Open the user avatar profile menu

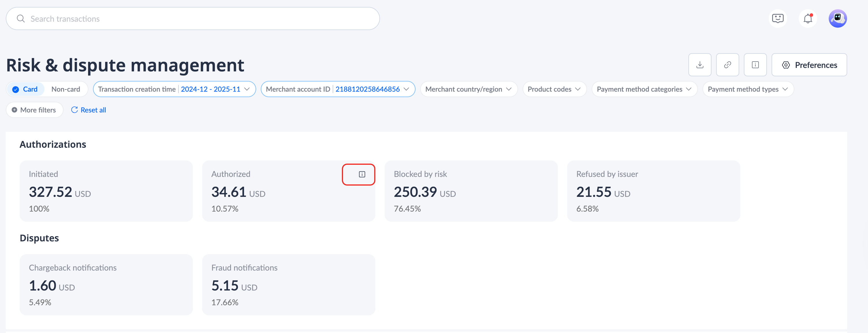[x=837, y=18]
